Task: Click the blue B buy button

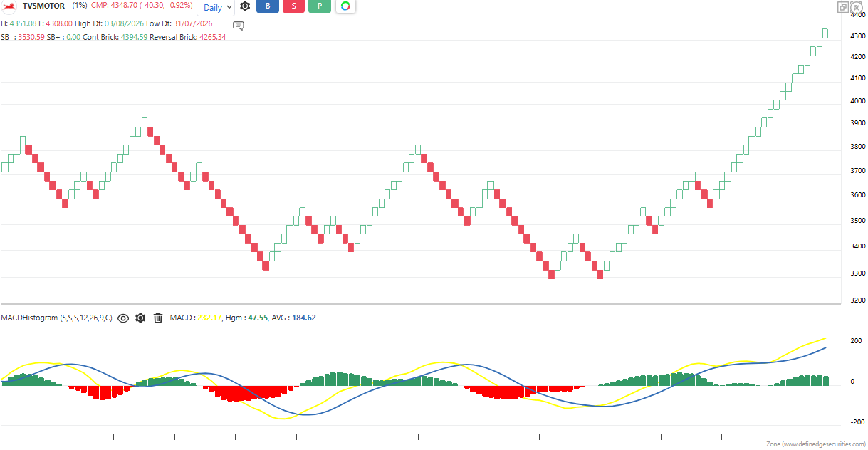Action: click(268, 6)
